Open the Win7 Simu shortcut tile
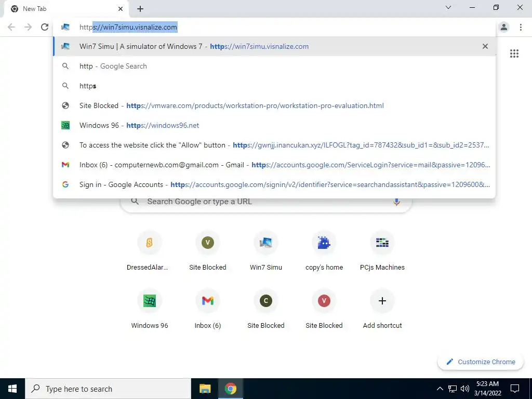The width and height of the screenshot is (532, 399). pyautogui.click(x=265, y=251)
